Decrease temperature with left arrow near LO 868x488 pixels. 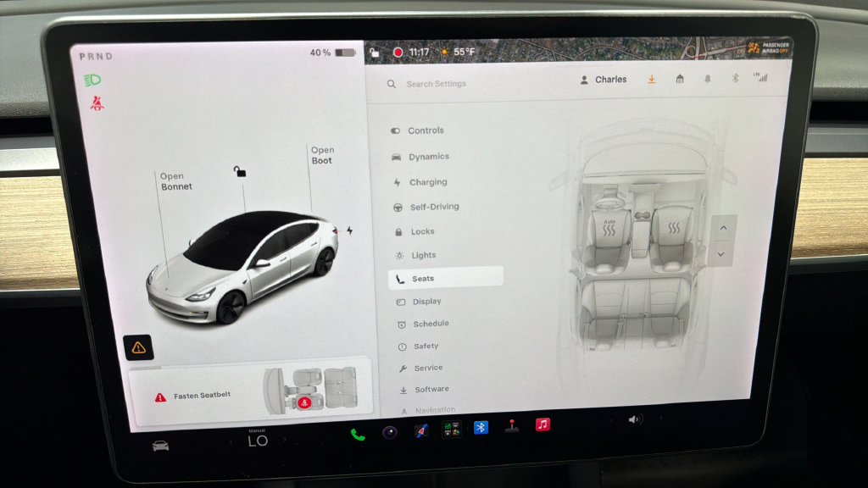click(231, 441)
